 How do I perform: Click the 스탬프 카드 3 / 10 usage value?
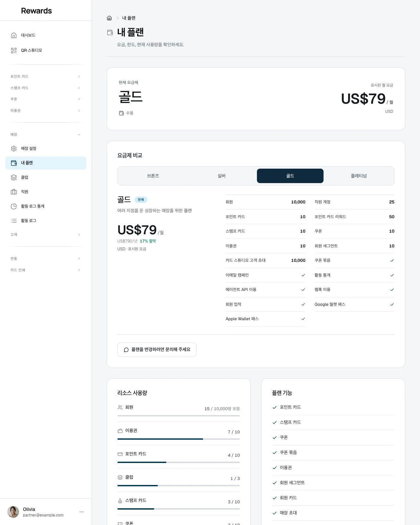tap(234, 502)
